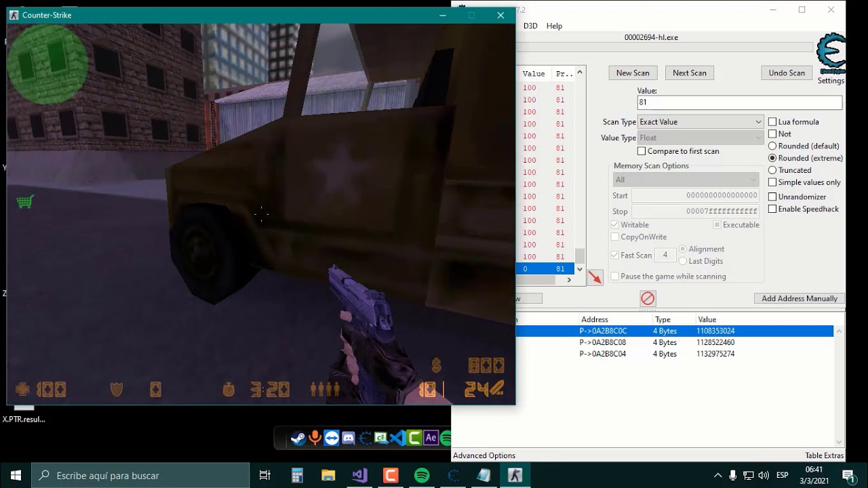Viewport: 868px width, 488px height.
Task: Click the Windows taskbar search box
Action: point(141,475)
